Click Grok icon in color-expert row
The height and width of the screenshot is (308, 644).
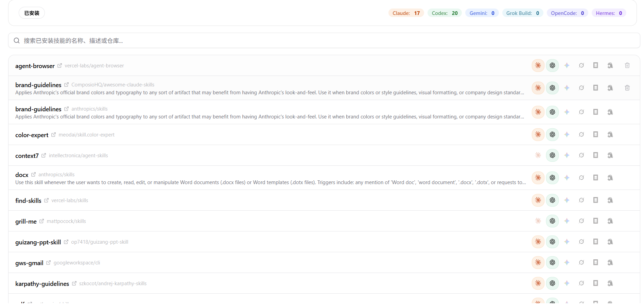pos(581,134)
